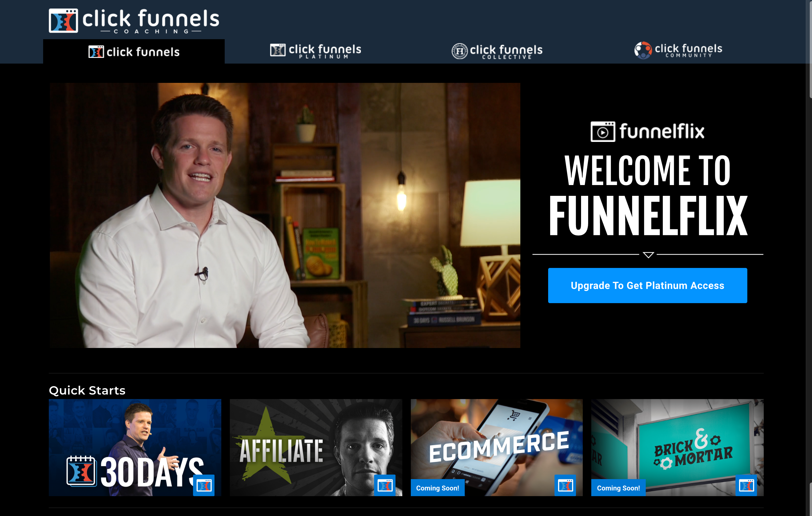812x516 pixels.
Task: Click the ClickFunnels Collective round emblem icon
Action: 459,51
